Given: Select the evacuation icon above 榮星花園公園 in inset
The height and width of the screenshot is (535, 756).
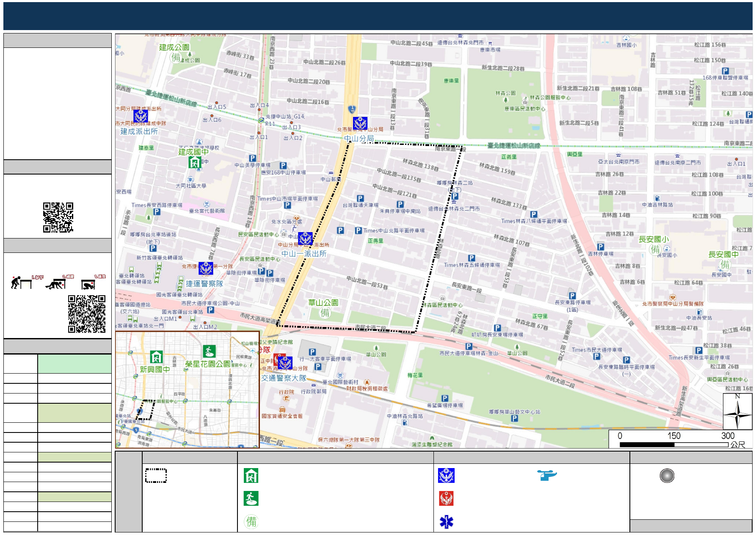Looking at the screenshot, I should coord(209,351).
